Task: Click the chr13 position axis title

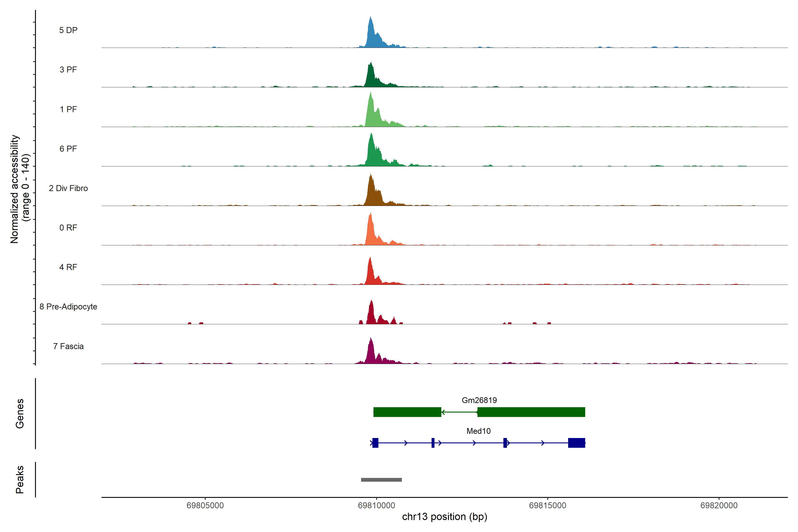Action: pos(444,517)
